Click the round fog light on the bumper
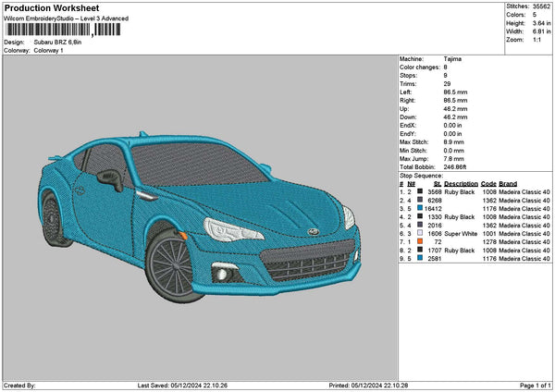The height and width of the screenshot is (392, 555). point(222,276)
